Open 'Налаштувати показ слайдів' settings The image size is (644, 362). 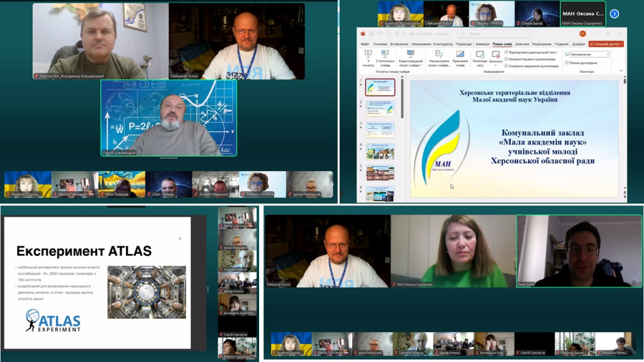point(438,58)
